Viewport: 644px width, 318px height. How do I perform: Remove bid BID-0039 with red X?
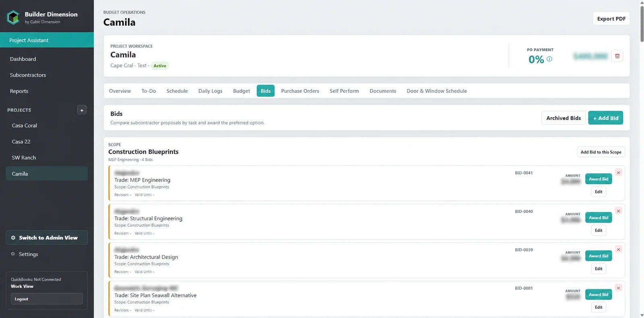[x=619, y=249]
